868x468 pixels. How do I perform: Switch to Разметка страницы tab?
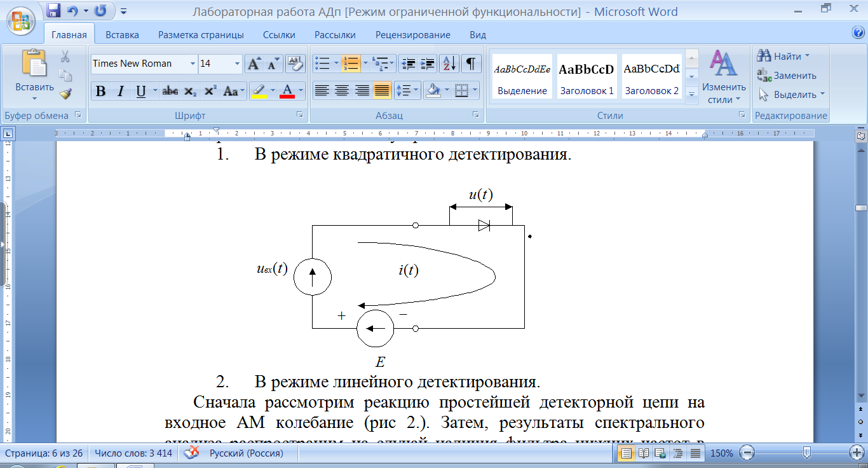201,35
